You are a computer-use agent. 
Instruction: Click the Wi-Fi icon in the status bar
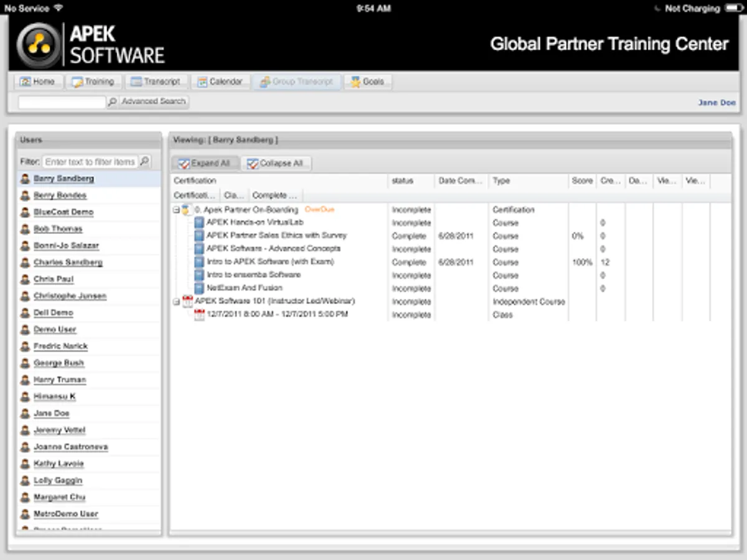(x=58, y=8)
